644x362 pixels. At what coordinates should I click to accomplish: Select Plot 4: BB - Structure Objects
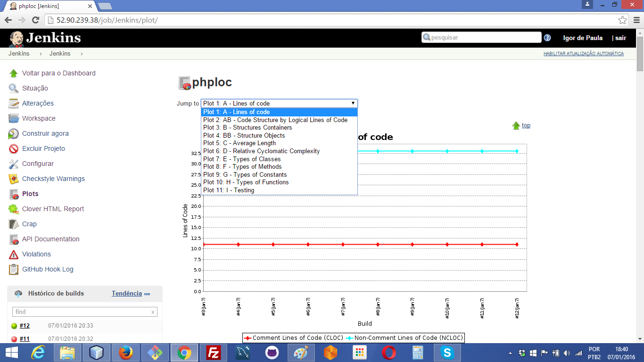(279, 135)
